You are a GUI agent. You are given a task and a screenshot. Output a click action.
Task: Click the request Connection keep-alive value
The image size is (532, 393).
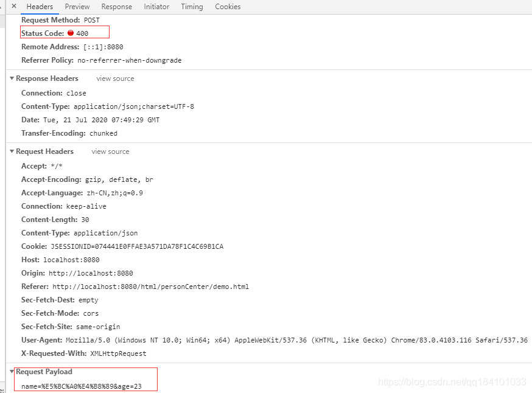86,206
